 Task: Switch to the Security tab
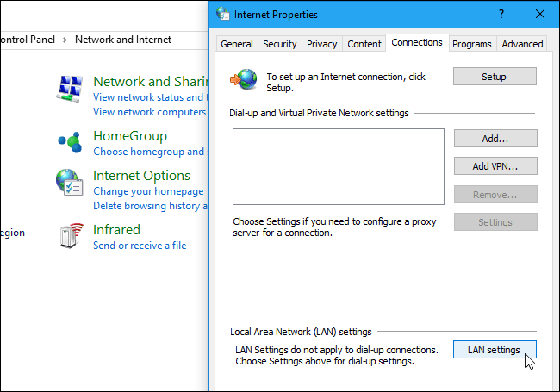280,44
